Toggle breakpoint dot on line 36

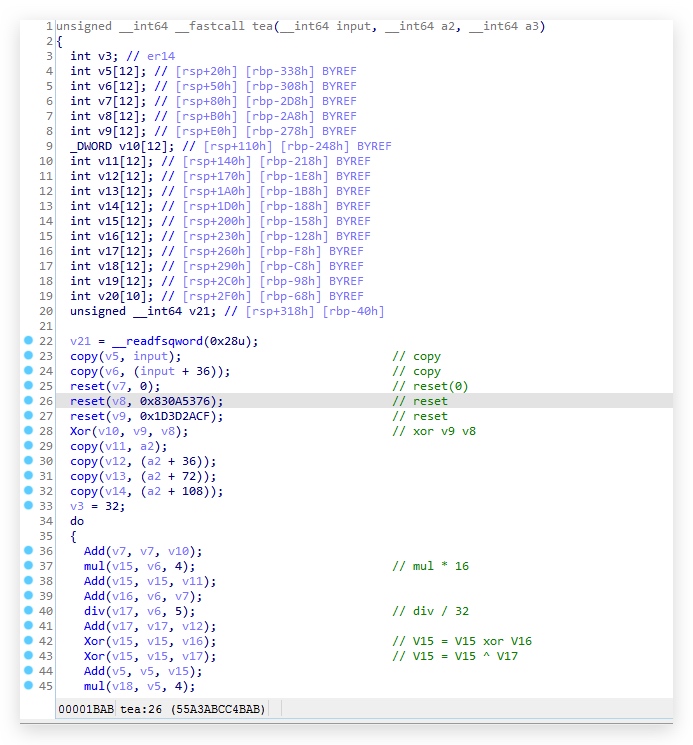[x=28, y=550]
